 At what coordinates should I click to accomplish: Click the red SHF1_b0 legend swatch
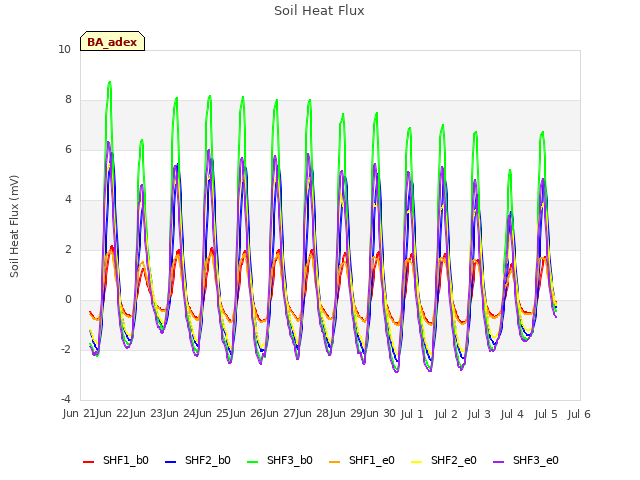(x=89, y=462)
